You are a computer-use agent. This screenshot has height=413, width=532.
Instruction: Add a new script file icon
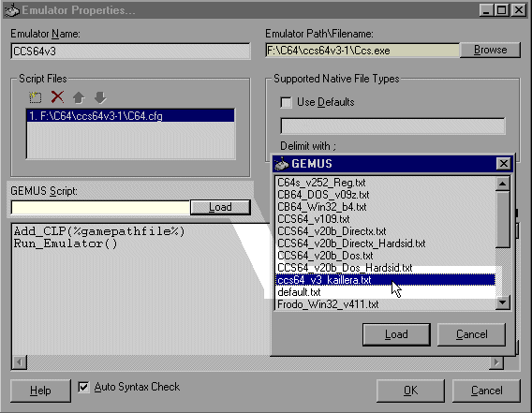pyautogui.click(x=35, y=97)
